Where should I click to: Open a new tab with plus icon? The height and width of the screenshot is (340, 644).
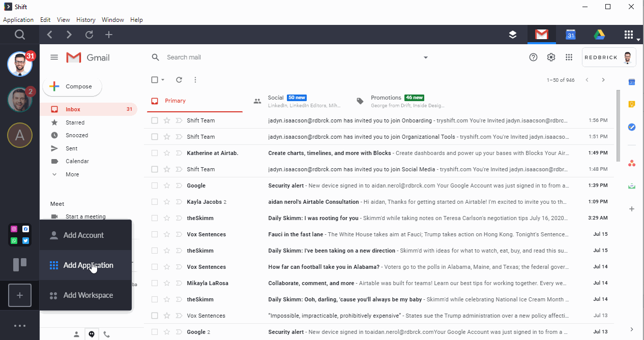point(109,35)
